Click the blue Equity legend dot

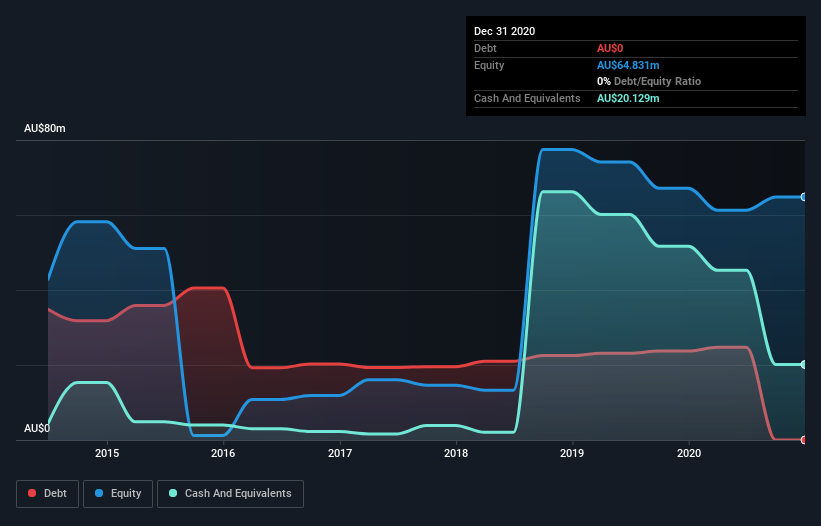click(99, 493)
